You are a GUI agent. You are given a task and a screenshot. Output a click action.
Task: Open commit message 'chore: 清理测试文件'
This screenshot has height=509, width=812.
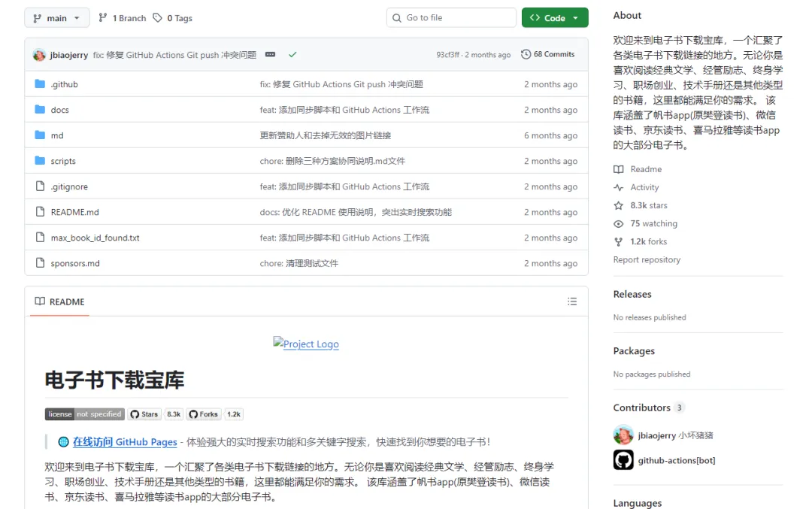point(298,264)
